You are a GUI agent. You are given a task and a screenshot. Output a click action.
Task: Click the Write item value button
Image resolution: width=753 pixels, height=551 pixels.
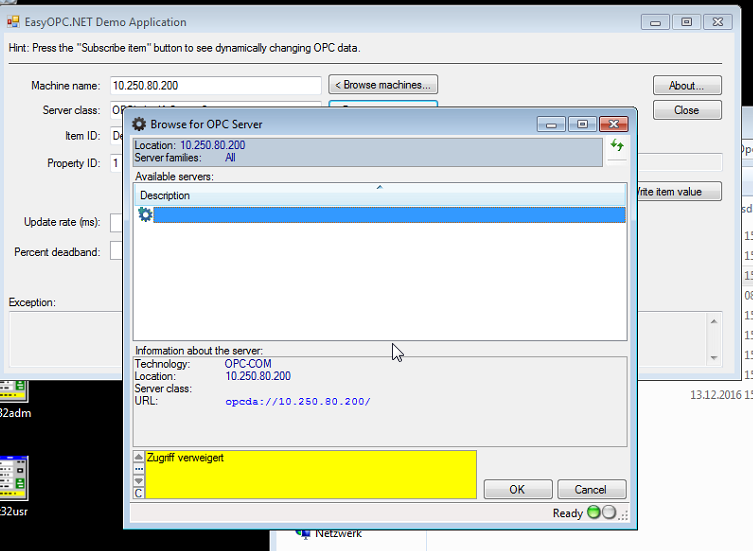coord(679,191)
